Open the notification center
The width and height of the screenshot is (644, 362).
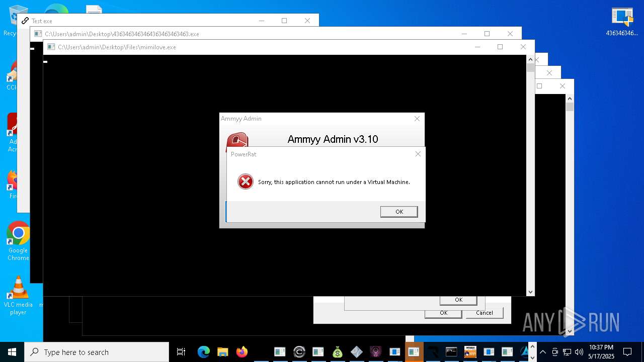(x=627, y=352)
